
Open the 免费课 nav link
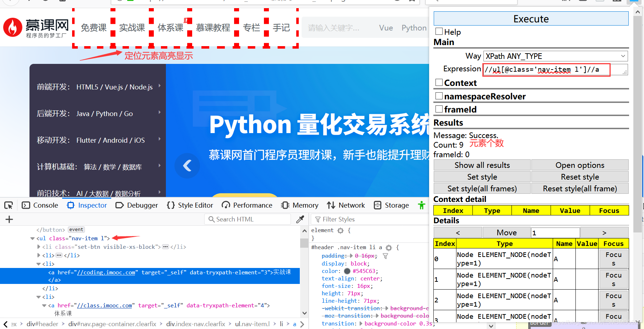pos(93,27)
